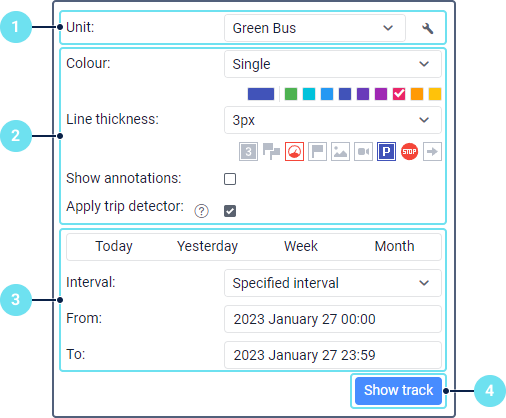Click the From date input field
Viewport: 506px width, 418px height.
333,319
